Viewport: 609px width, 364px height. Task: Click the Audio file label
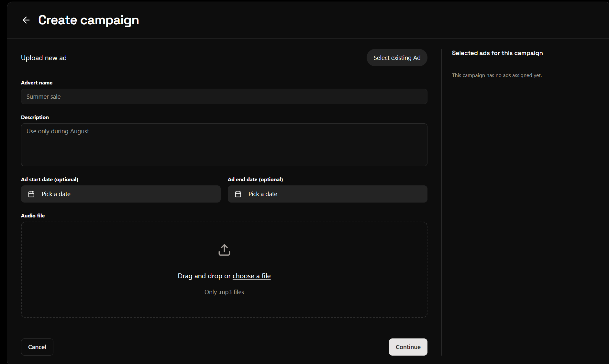click(x=33, y=216)
